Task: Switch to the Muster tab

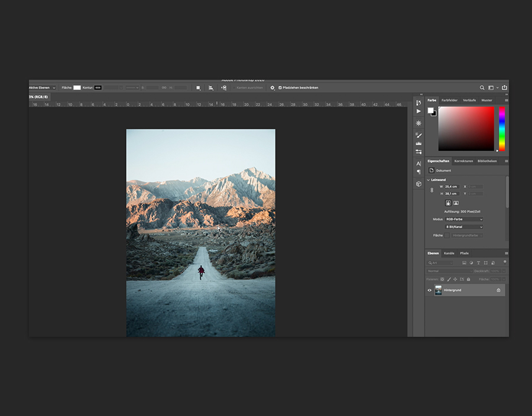Action: [x=486, y=100]
